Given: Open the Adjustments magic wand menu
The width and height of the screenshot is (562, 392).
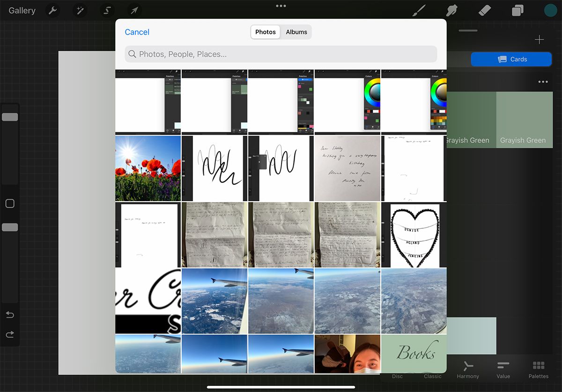Looking at the screenshot, I should [80, 10].
